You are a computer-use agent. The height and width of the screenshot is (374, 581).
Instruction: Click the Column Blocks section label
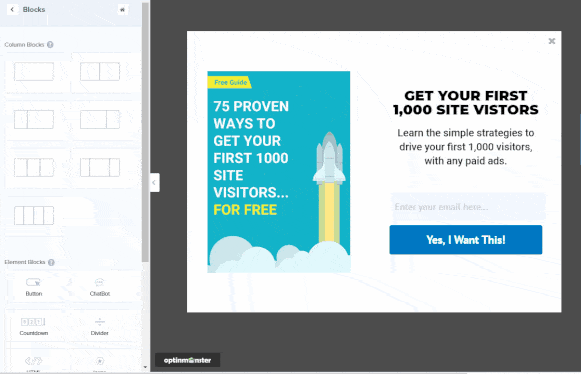click(x=24, y=44)
